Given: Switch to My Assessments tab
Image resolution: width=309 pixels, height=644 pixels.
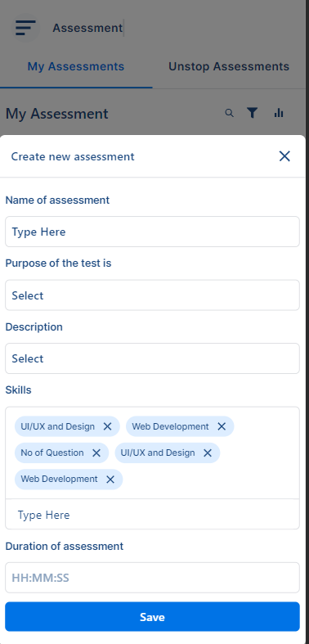Looking at the screenshot, I should pos(76,66).
